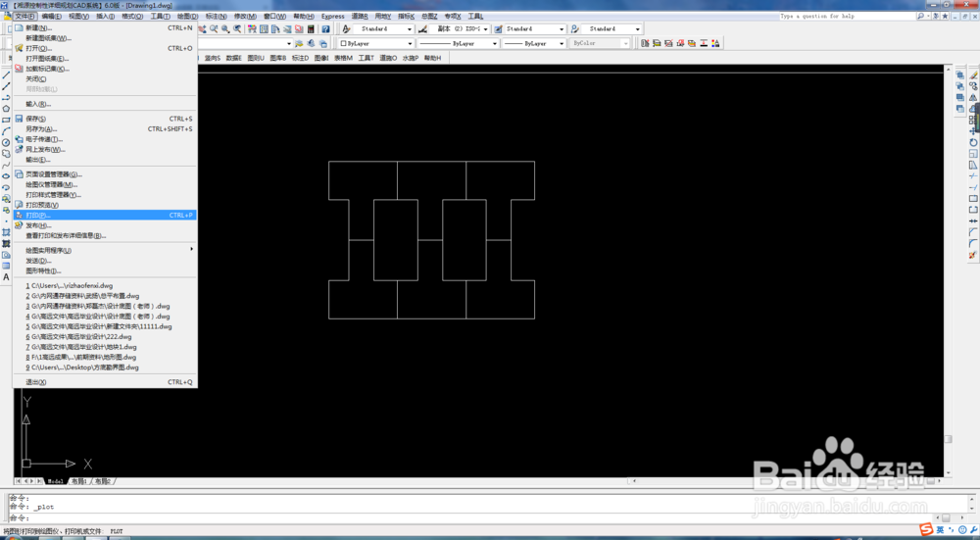
Task: Open recent file 222.dwg
Action: pos(105,336)
